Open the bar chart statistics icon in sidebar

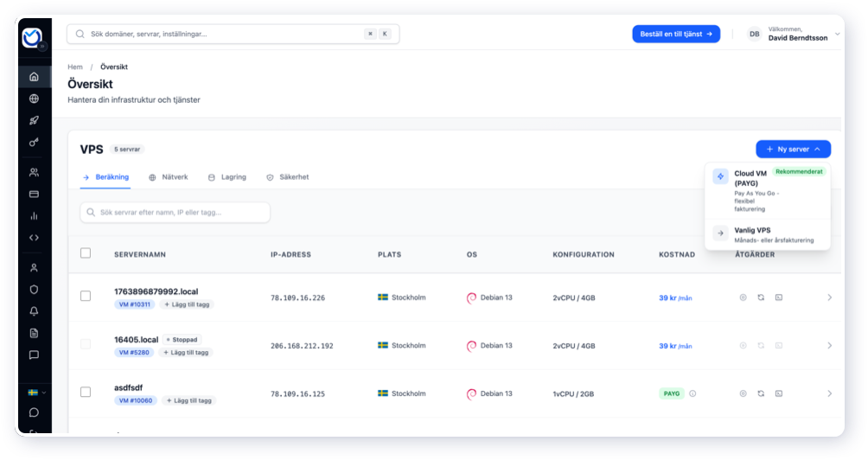[35, 216]
